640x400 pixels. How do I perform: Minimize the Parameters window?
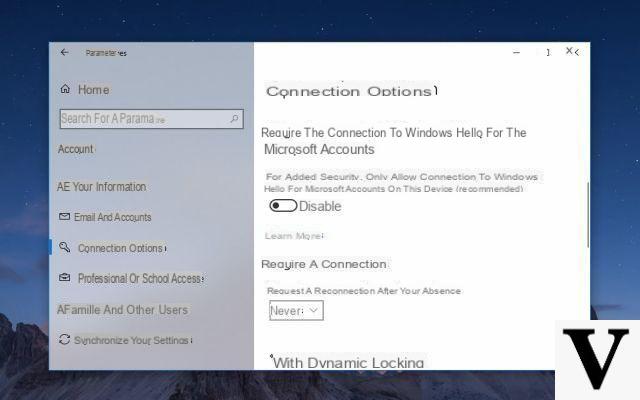(516, 52)
